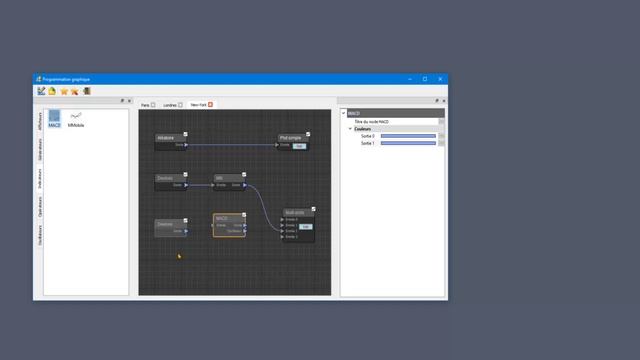Pick the Sortie 1 color bar
Image resolution: width=640 pixels, height=360 pixels.
click(408, 143)
